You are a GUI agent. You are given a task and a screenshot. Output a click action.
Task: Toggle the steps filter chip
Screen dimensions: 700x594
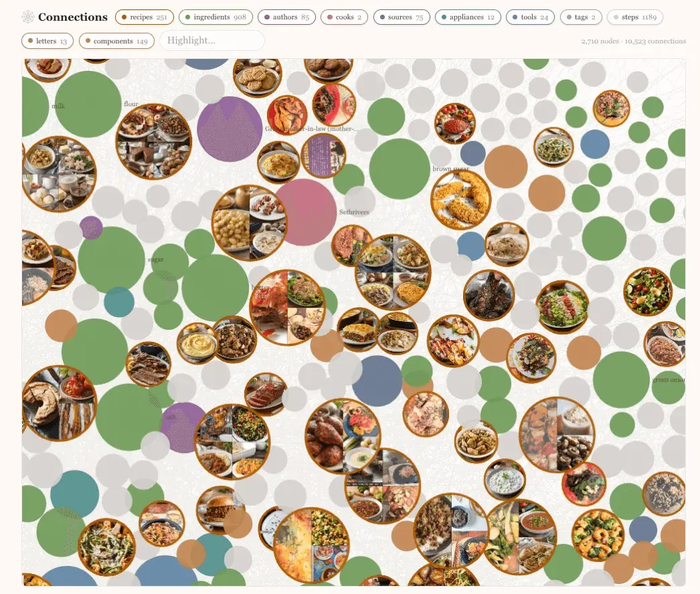point(635,17)
